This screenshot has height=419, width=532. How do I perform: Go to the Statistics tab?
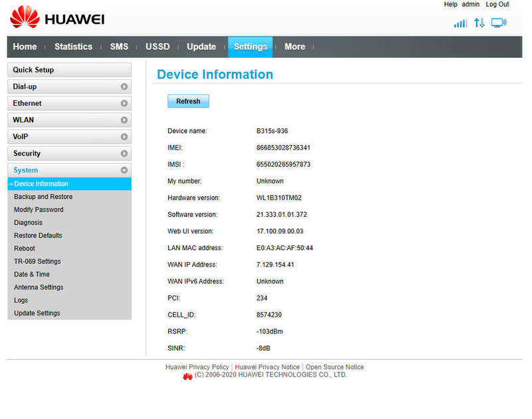click(73, 47)
